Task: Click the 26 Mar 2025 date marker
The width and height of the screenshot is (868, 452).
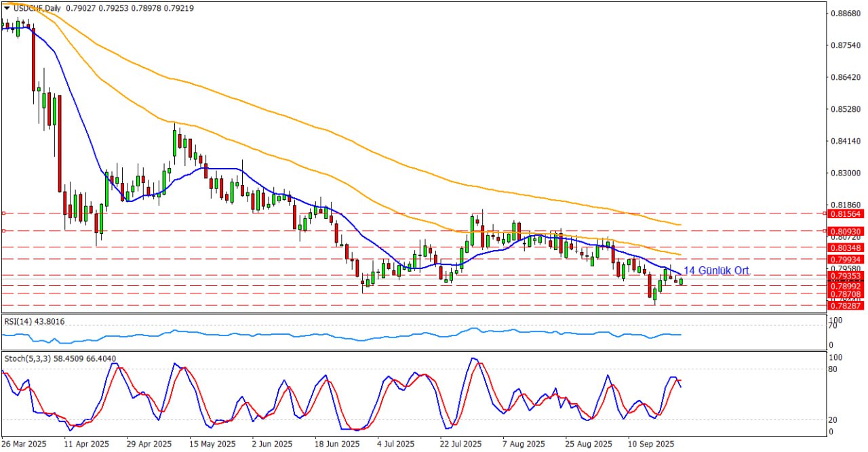Action: coord(26,444)
